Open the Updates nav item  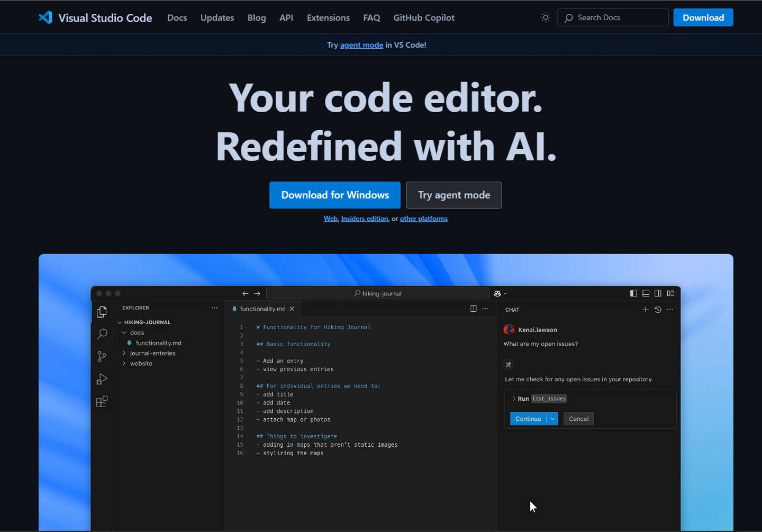[x=217, y=17]
